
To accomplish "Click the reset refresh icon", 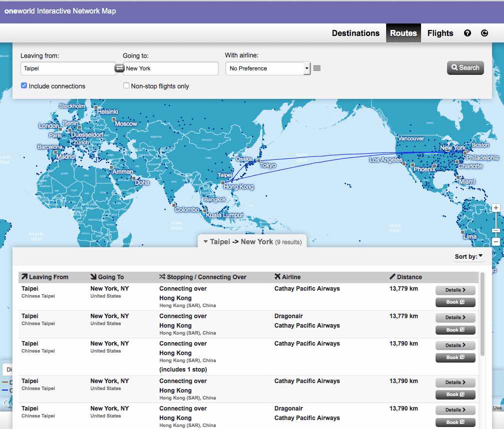I will (485, 33).
